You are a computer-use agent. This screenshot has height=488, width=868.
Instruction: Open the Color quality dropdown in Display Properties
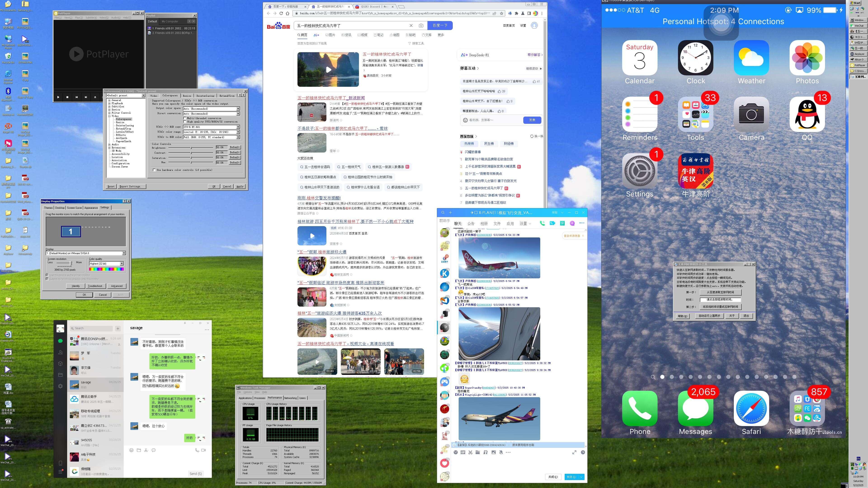tap(106, 263)
